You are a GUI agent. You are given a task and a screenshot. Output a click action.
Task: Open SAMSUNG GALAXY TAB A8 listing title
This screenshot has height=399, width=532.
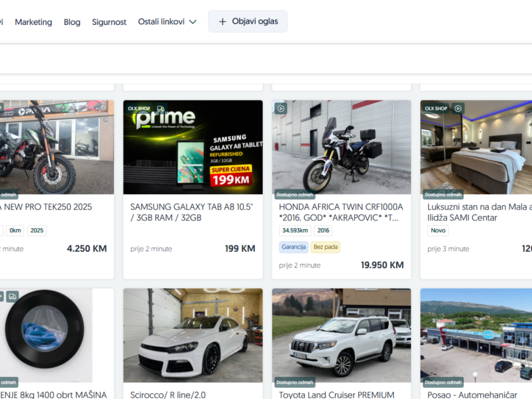(191, 212)
